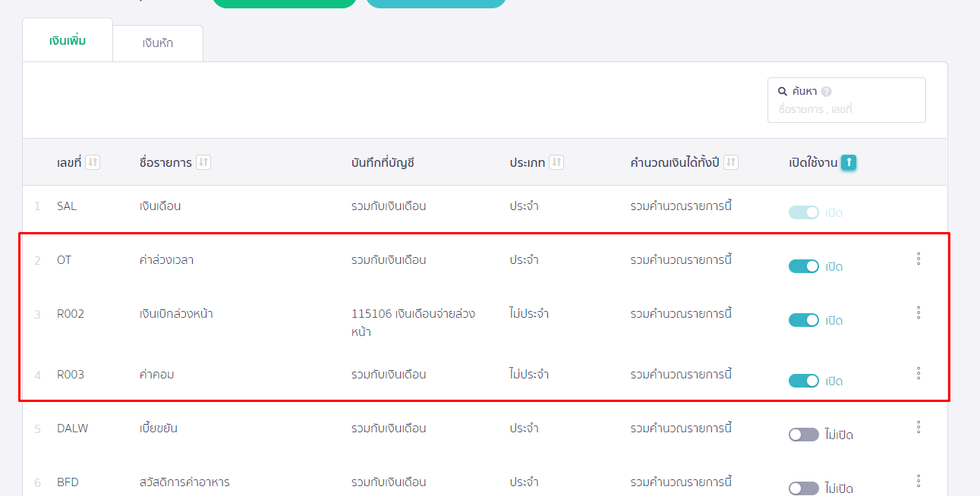980x496 pixels.
Task: Enable the เบี้ยขยัน toggle
Action: (x=802, y=434)
